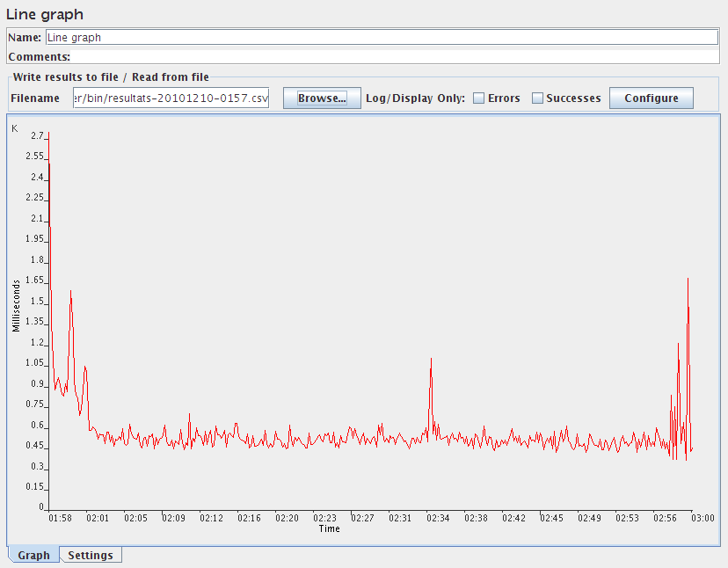
Task: Click the Time axis title
Action: [x=329, y=529]
